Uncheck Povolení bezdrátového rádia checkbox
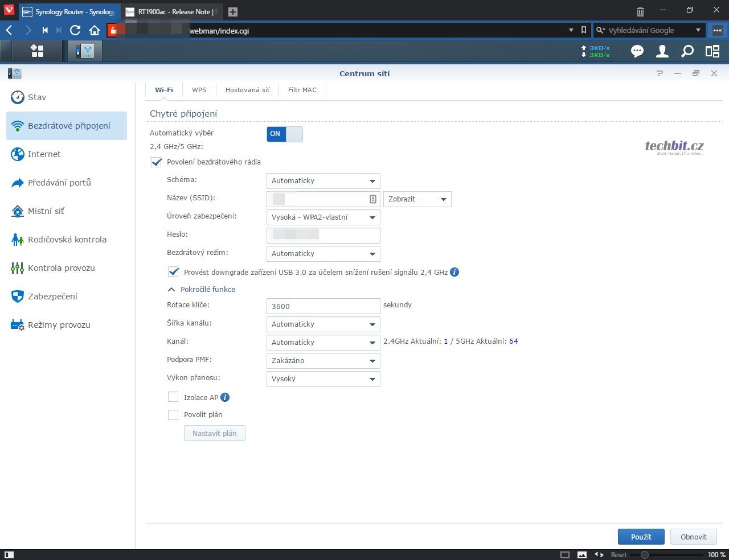The height and width of the screenshot is (560, 729). 157,162
